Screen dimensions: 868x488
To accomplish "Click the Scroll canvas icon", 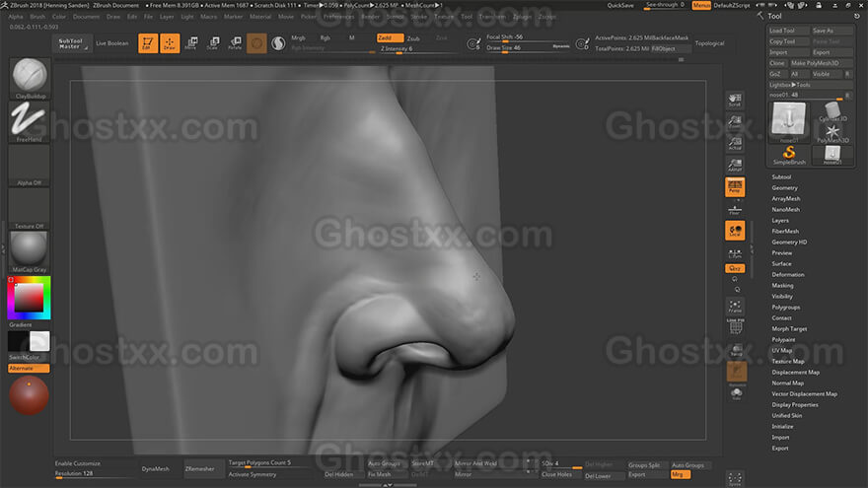I will tap(735, 101).
